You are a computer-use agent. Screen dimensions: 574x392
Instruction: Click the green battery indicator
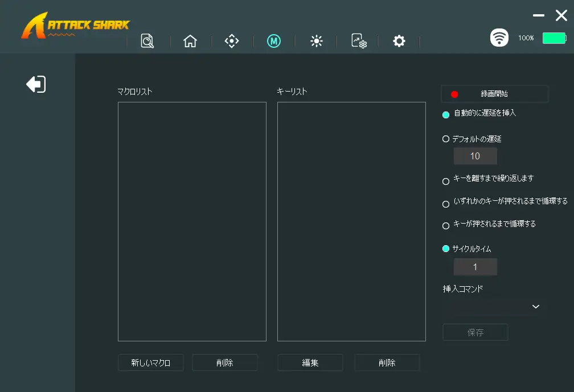point(553,38)
